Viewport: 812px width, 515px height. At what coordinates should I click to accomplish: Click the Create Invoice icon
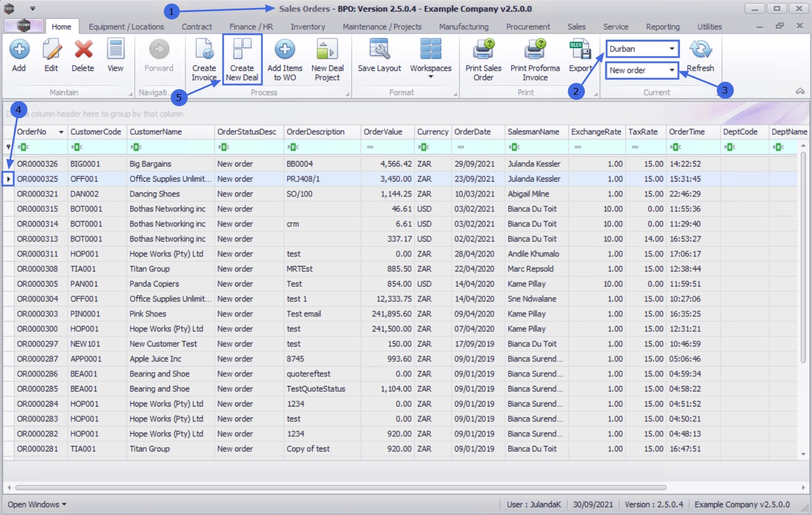coord(204,60)
